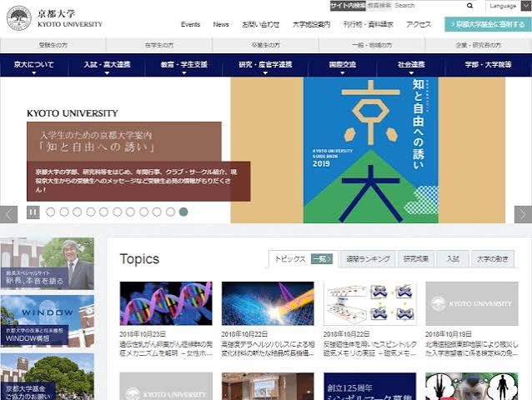The image size is (532, 400).
Task: Select the seventh slideshow indicator dot
Action: [x=130, y=212]
